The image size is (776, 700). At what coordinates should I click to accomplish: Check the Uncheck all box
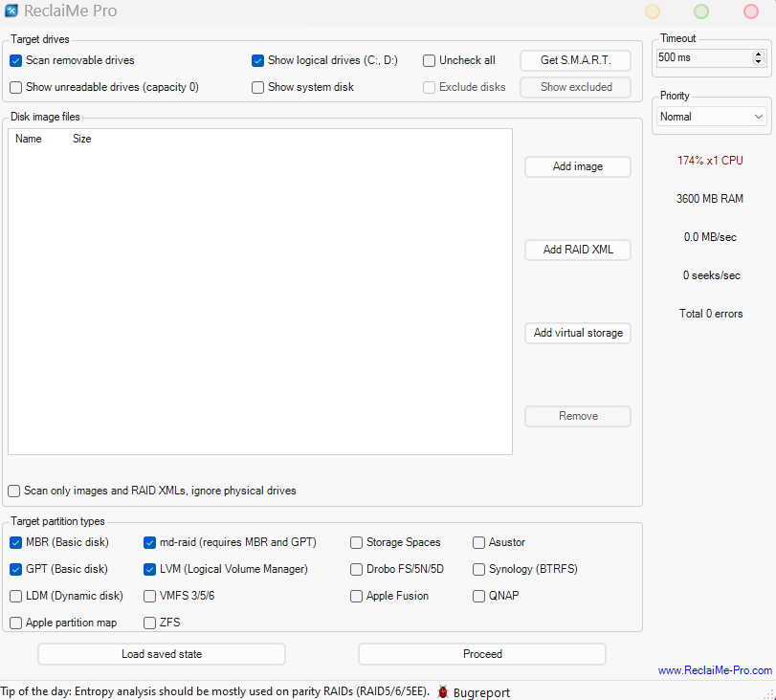[429, 60]
